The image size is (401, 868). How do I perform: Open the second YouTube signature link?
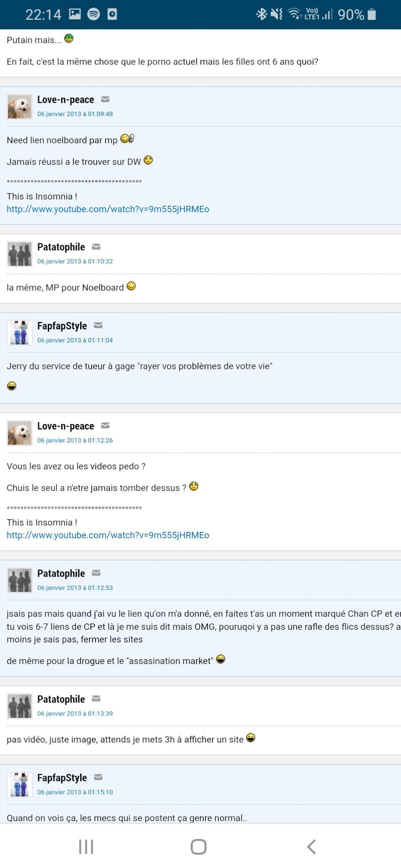pyautogui.click(x=108, y=535)
